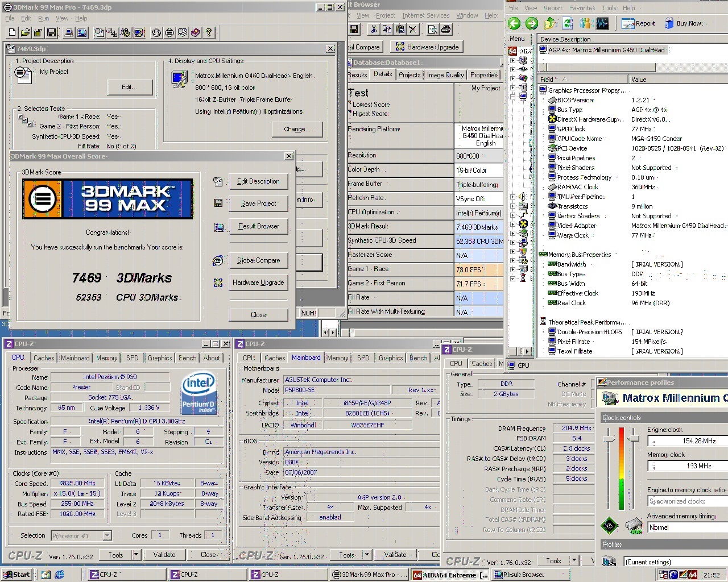Image resolution: width=728 pixels, height=582 pixels.
Task: Click the Paste icon in Result Browser toolbar
Action: pyautogui.click(x=400, y=29)
